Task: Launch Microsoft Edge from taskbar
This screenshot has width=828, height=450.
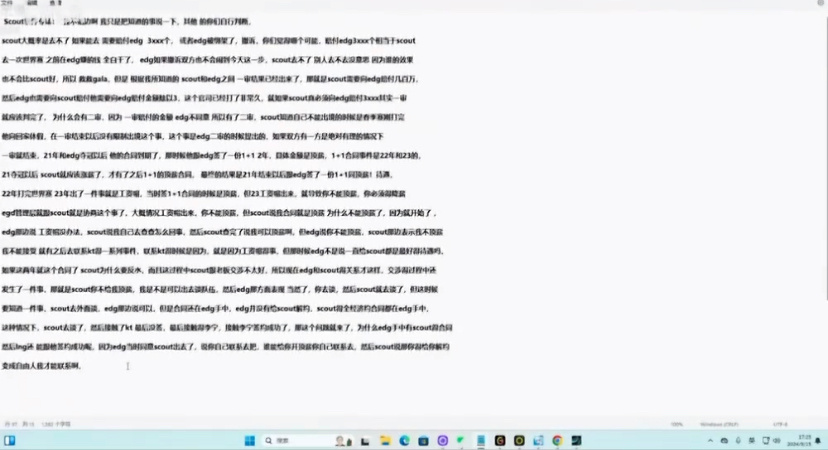Action: click(x=404, y=440)
